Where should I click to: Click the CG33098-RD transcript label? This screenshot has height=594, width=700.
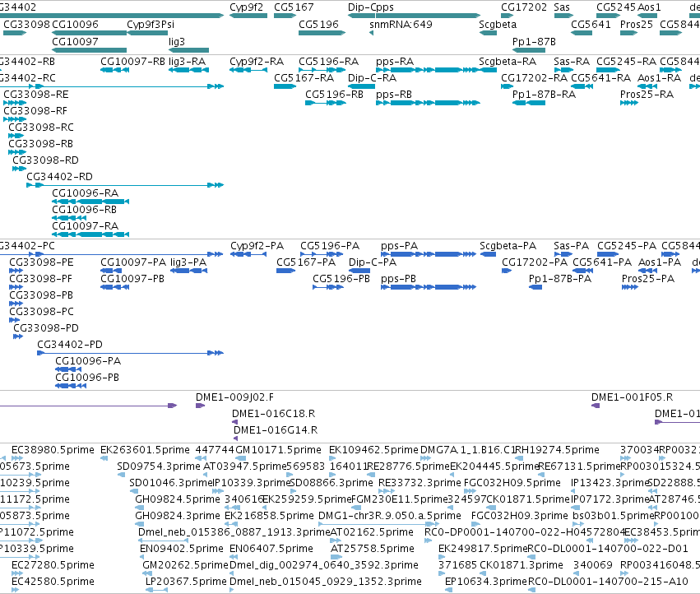(x=45, y=160)
